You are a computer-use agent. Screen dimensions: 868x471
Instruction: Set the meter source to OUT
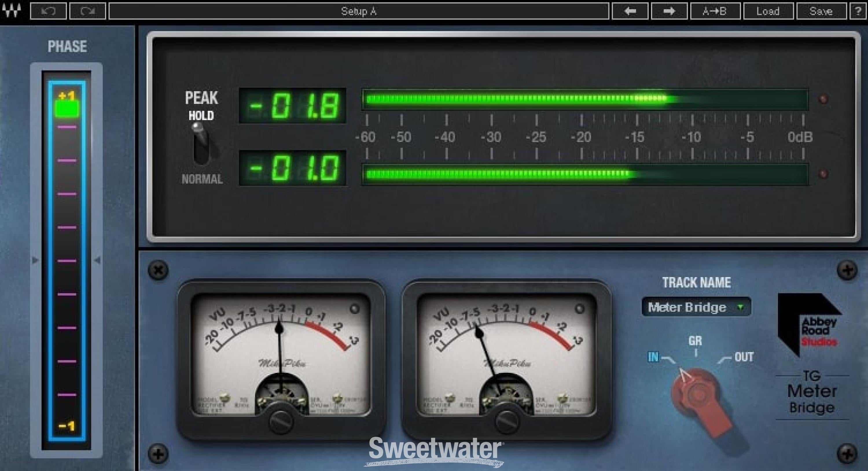pos(744,357)
